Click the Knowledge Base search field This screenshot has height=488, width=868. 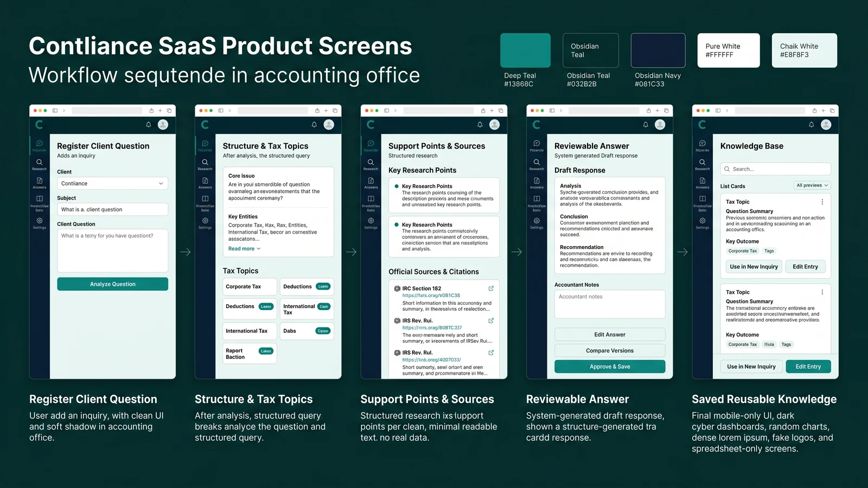[775, 169]
